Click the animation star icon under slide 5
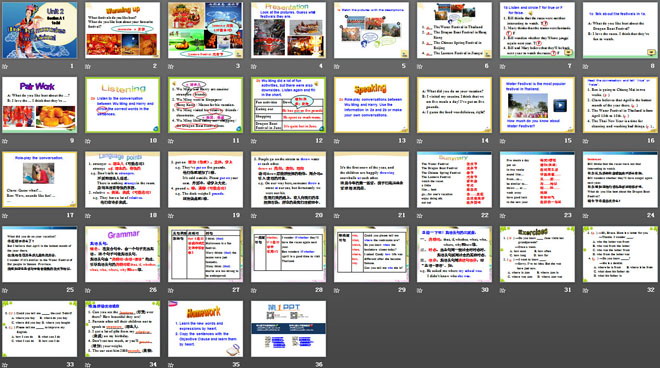 click(337, 67)
